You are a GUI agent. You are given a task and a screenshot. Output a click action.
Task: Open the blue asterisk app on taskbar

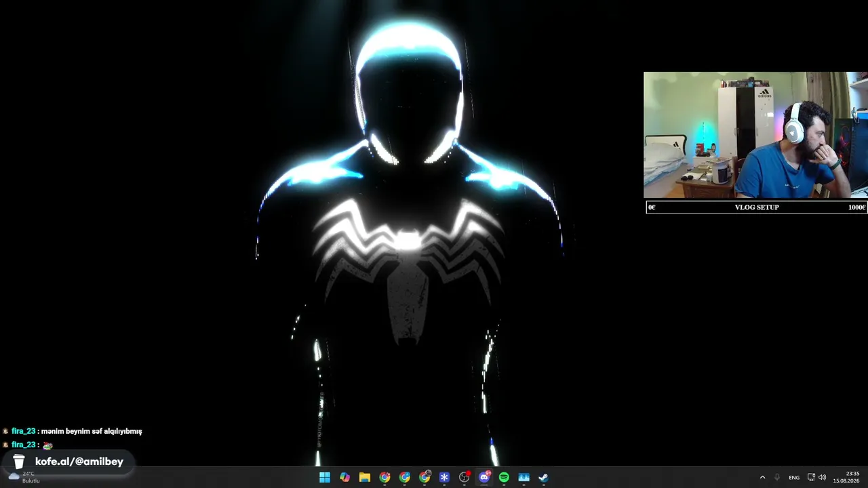click(444, 477)
